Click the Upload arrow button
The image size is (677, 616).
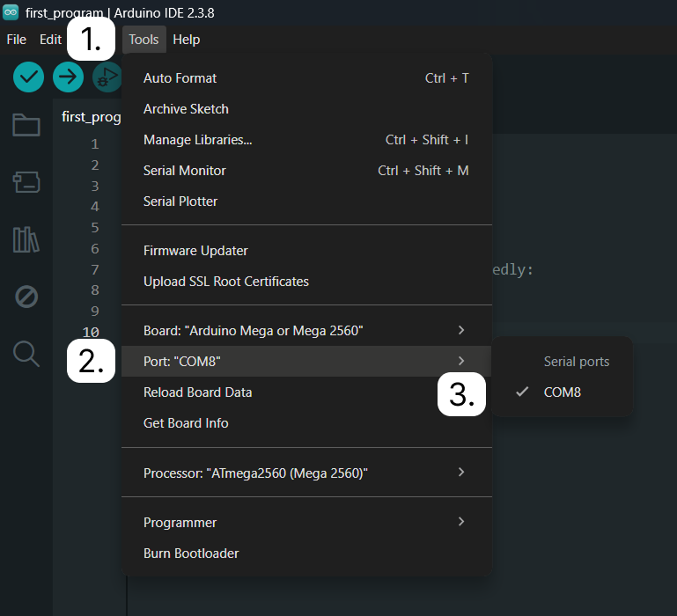(68, 77)
